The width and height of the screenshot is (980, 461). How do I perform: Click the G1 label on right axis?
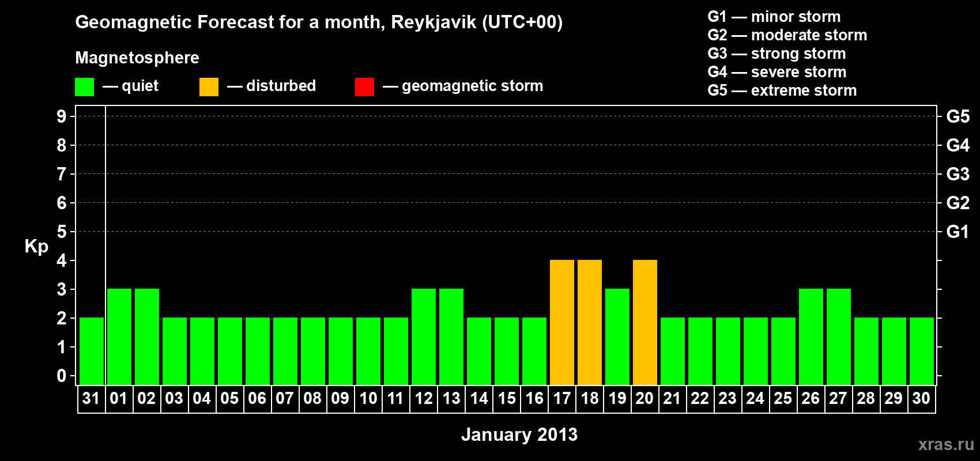958,232
